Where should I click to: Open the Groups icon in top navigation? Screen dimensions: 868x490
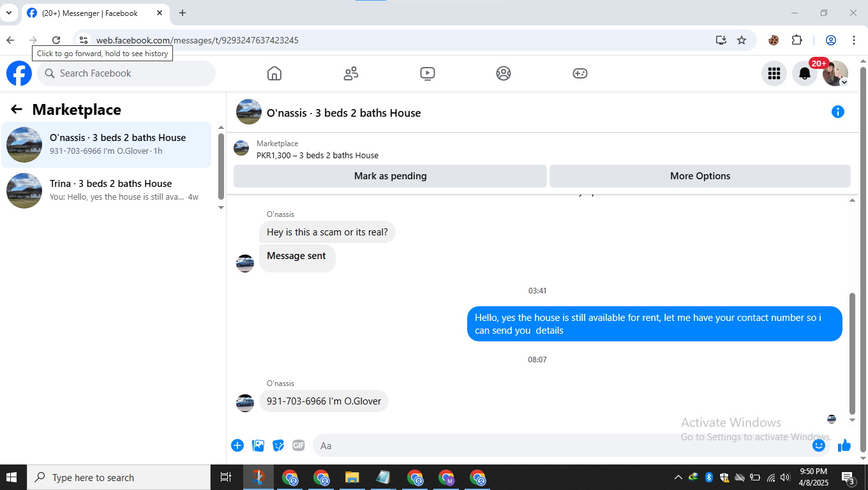click(x=504, y=73)
